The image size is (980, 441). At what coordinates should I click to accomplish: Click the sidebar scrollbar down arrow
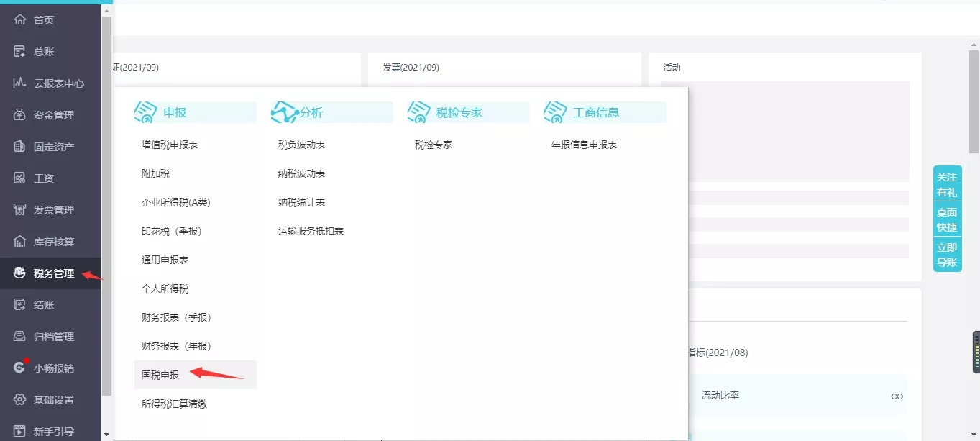point(106,435)
